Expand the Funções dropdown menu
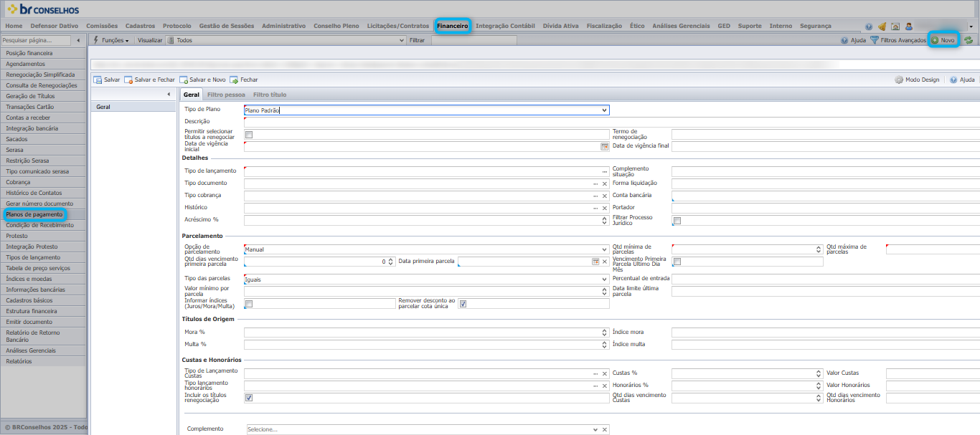980x435 pixels. click(111, 41)
